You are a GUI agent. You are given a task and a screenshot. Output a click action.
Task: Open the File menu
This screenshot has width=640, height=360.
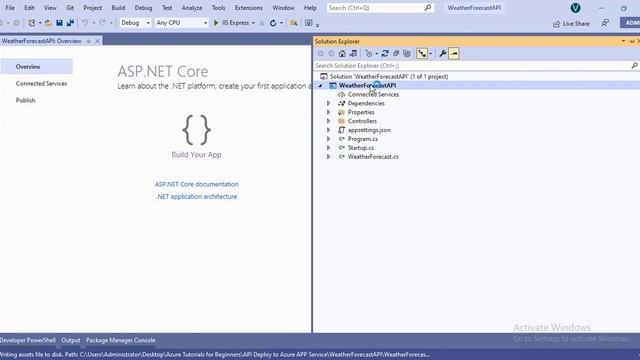click(x=10, y=8)
